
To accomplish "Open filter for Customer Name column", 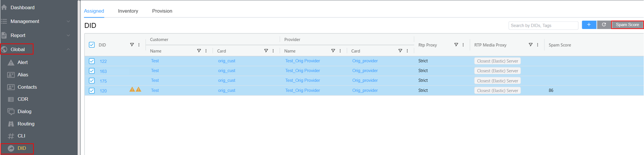I will coord(199,51).
